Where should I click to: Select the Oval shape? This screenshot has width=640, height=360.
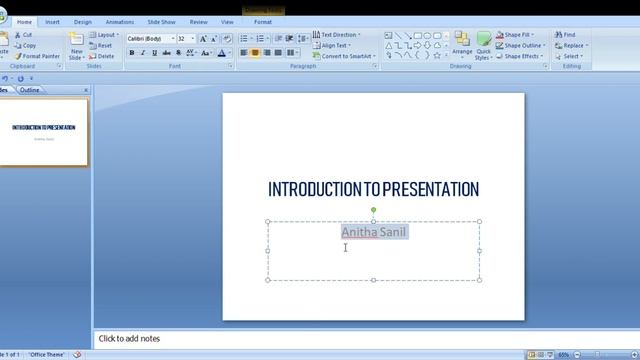pyautogui.click(x=427, y=36)
